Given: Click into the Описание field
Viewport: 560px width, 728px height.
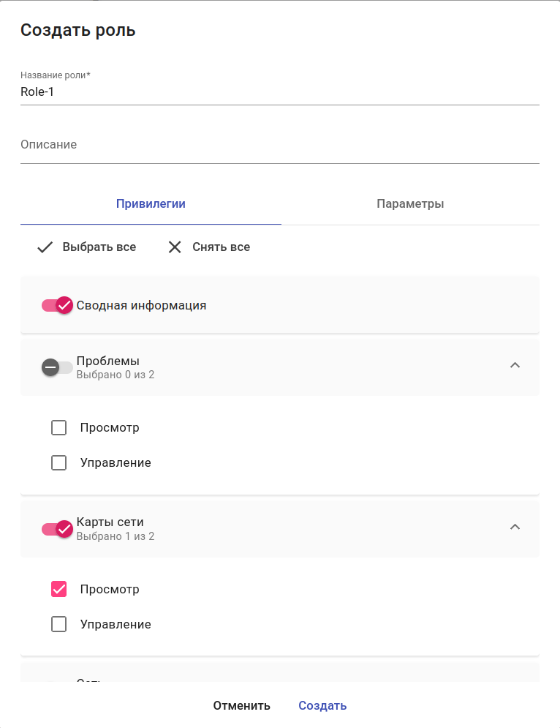Looking at the screenshot, I should [x=279, y=146].
